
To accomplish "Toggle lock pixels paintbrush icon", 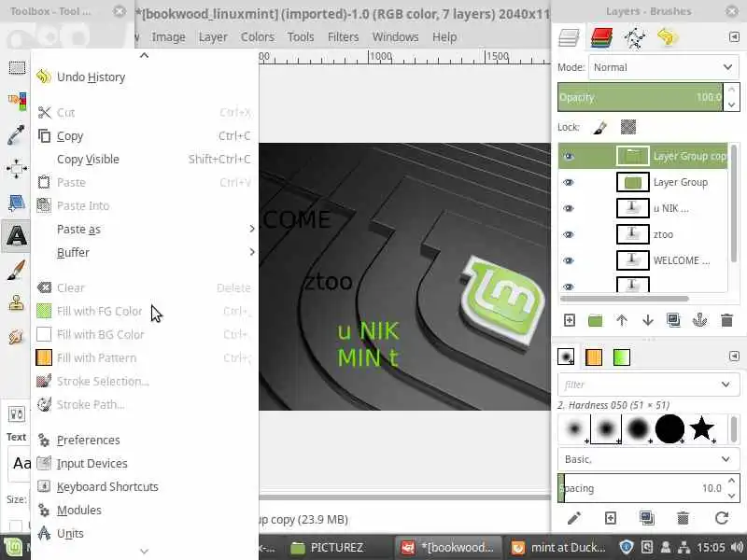I will click(x=599, y=127).
